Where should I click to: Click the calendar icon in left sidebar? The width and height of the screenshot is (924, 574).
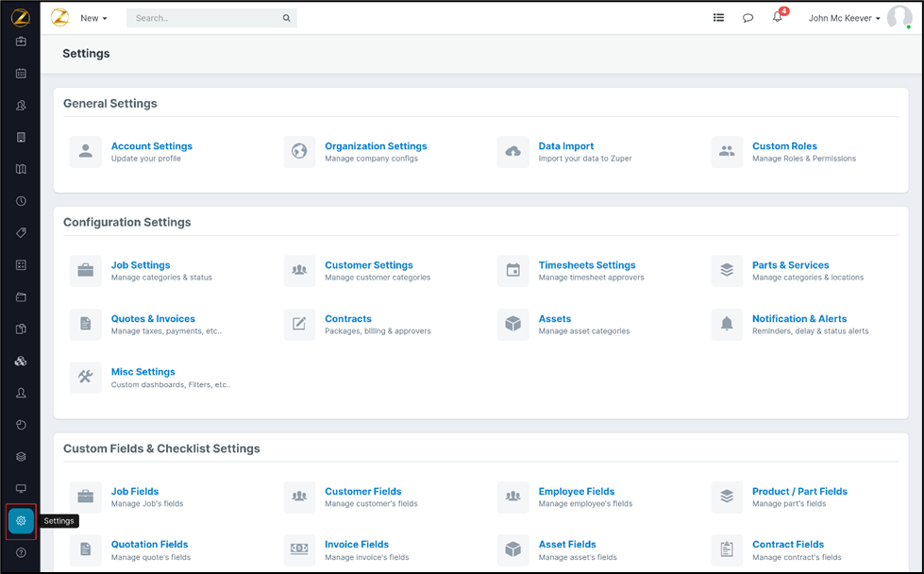21,74
